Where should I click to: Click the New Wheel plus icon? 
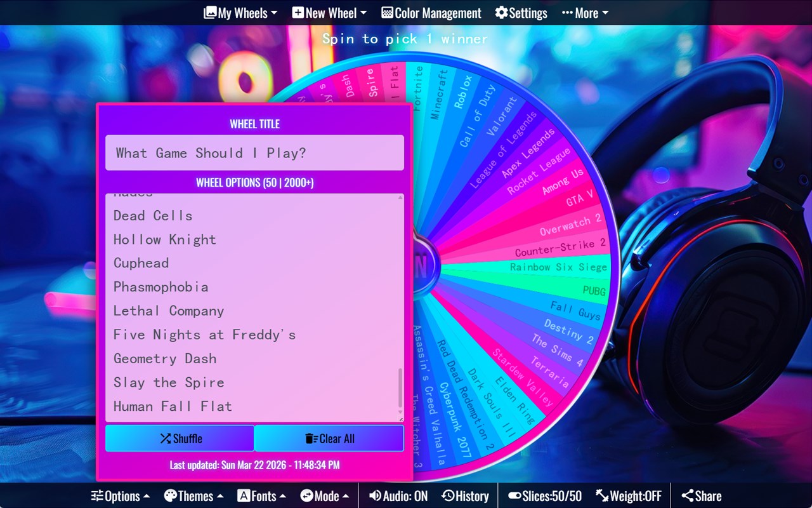(298, 13)
